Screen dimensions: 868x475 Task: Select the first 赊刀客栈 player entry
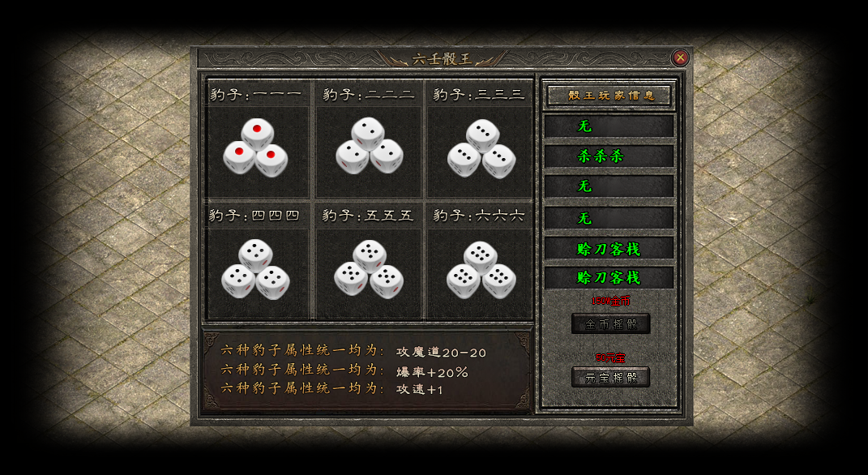tap(609, 249)
